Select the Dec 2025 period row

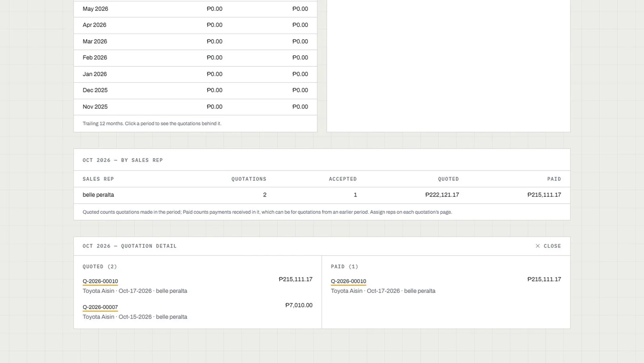[195, 90]
